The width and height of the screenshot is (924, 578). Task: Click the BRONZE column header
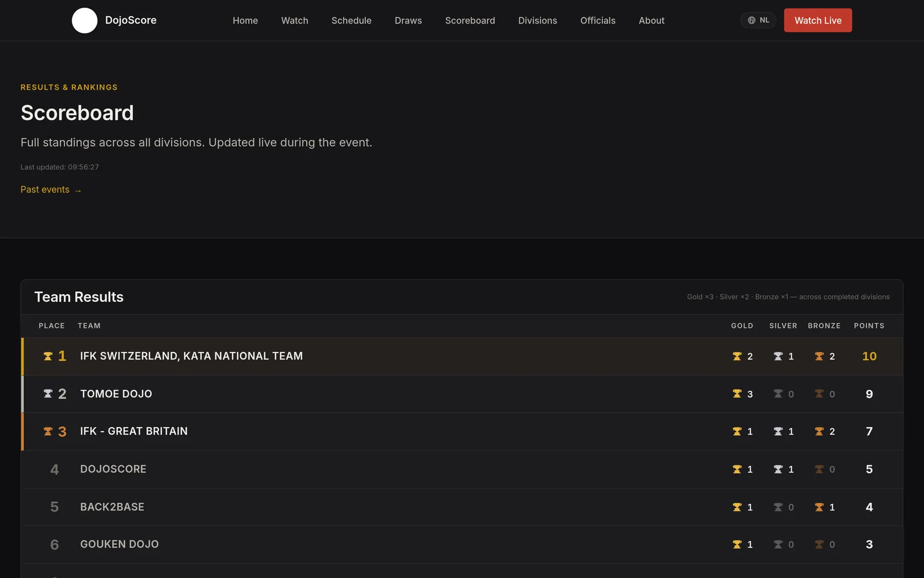click(824, 326)
